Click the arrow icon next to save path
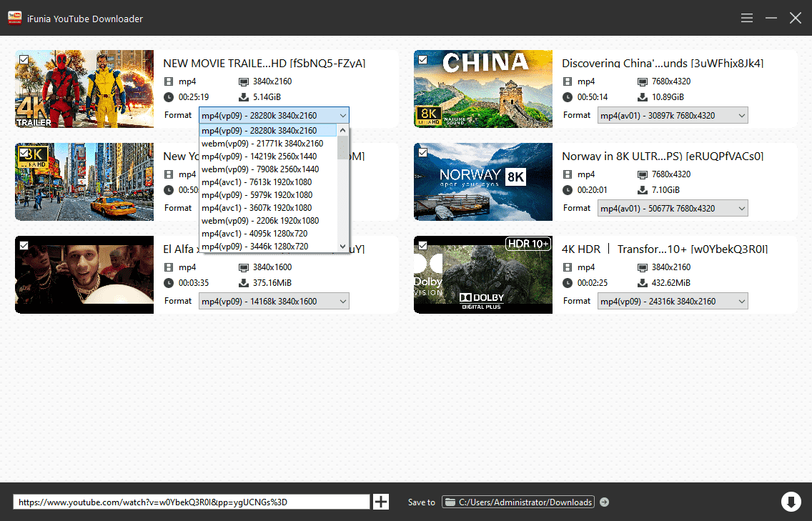The height and width of the screenshot is (521, 812). click(x=604, y=502)
